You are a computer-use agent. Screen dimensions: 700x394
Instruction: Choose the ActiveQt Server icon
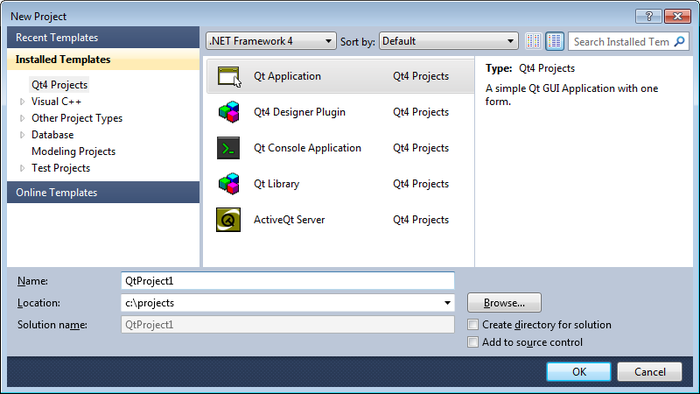tap(229, 220)
